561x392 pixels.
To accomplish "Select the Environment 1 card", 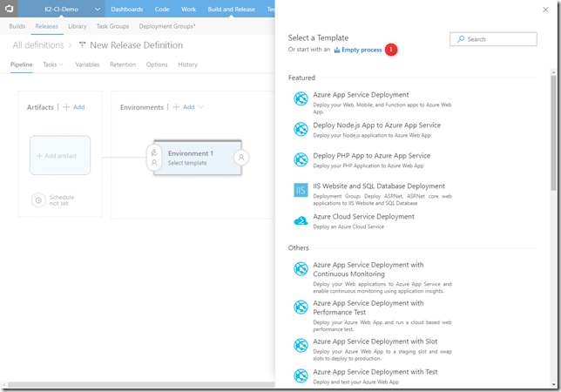I will (x=198, y=158).
